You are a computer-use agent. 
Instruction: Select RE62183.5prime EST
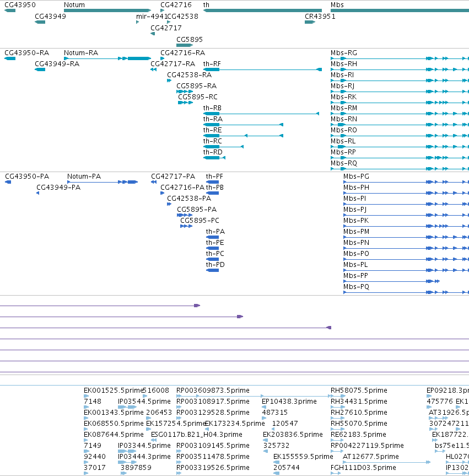click(x=337, y=440)
